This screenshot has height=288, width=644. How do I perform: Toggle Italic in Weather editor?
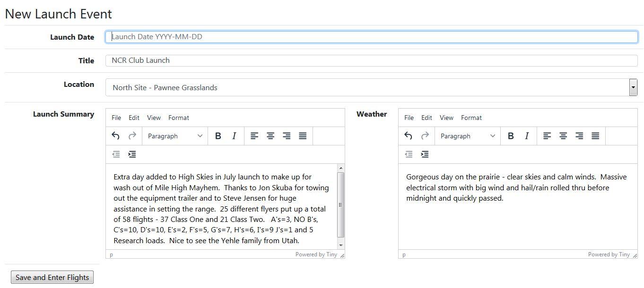tap(527, 136)
